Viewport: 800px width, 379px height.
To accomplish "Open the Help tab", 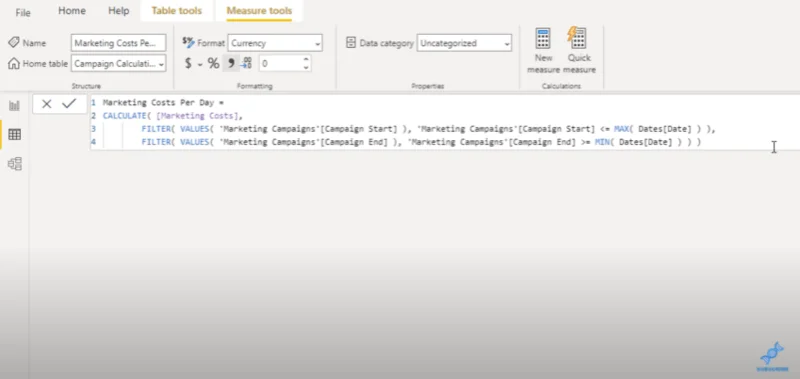I will point(118,11).
